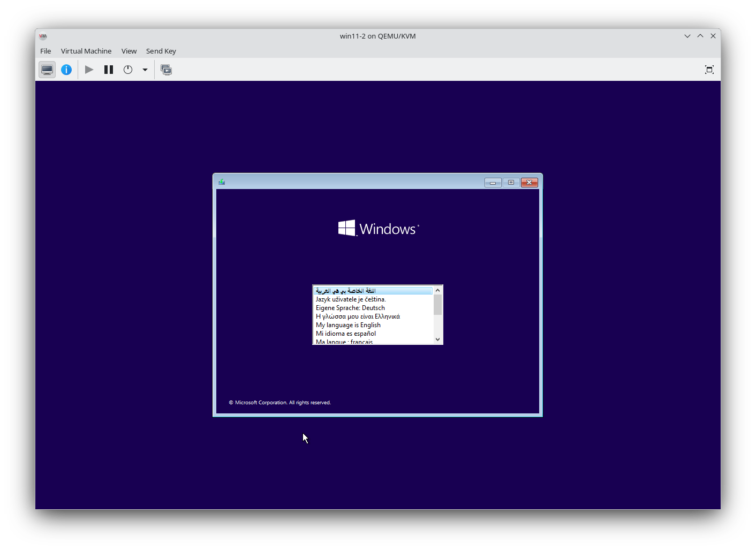756x551 pixels.
Task: Select 'My language is English'
Action: click(x=373, y=325)
